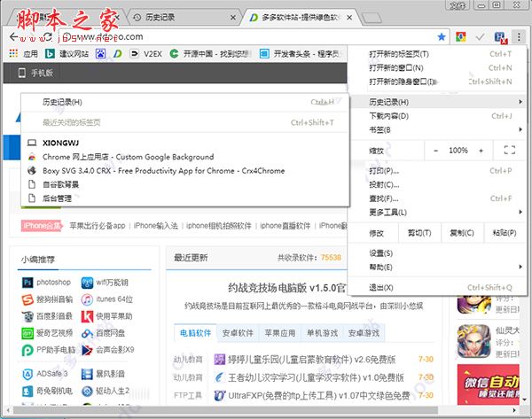532x419 pixels.
Task: Open 苹果出行必备app link
Action: click(x=98, y=226)
